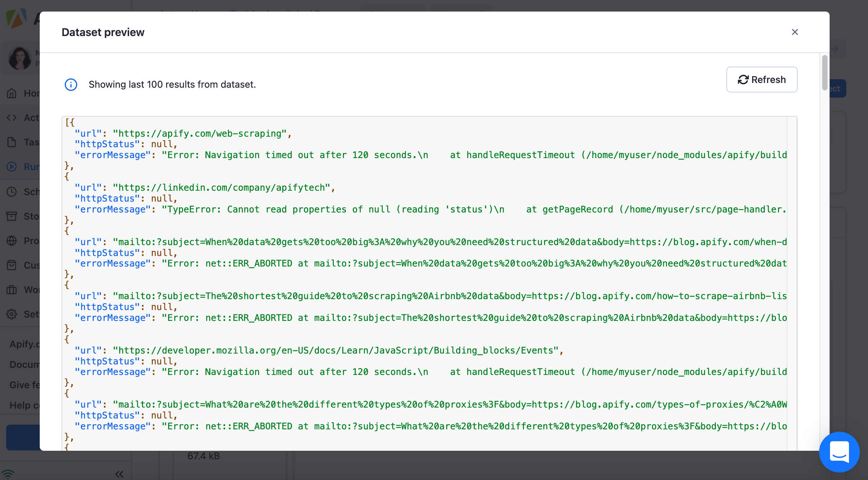Open Actors code icon in sidebar
Screen dimensions: 868x480
(x=12, y=118)
